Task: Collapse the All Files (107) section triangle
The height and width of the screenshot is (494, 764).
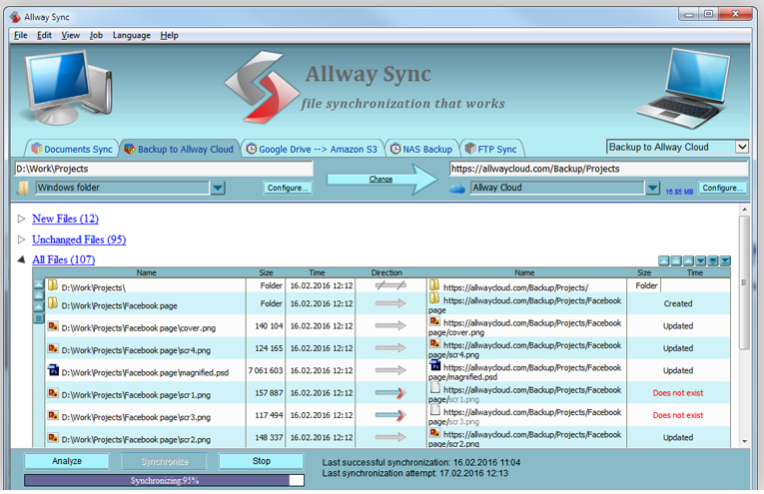Action: tap(21, 260)
